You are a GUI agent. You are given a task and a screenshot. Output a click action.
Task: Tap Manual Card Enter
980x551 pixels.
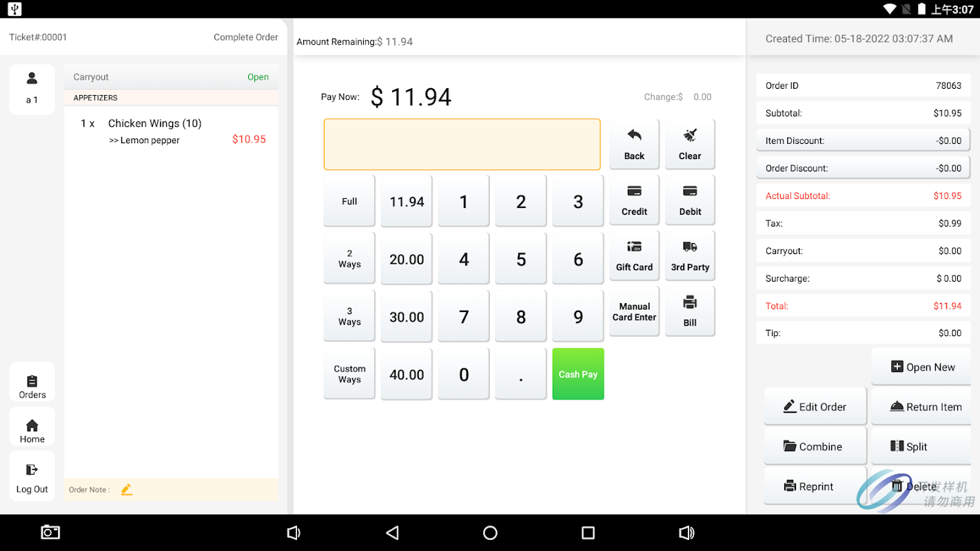coord(634,311)
